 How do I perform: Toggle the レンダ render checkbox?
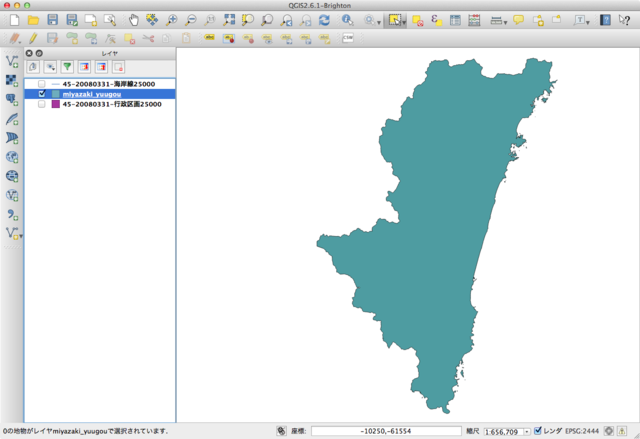pos(538,430)
